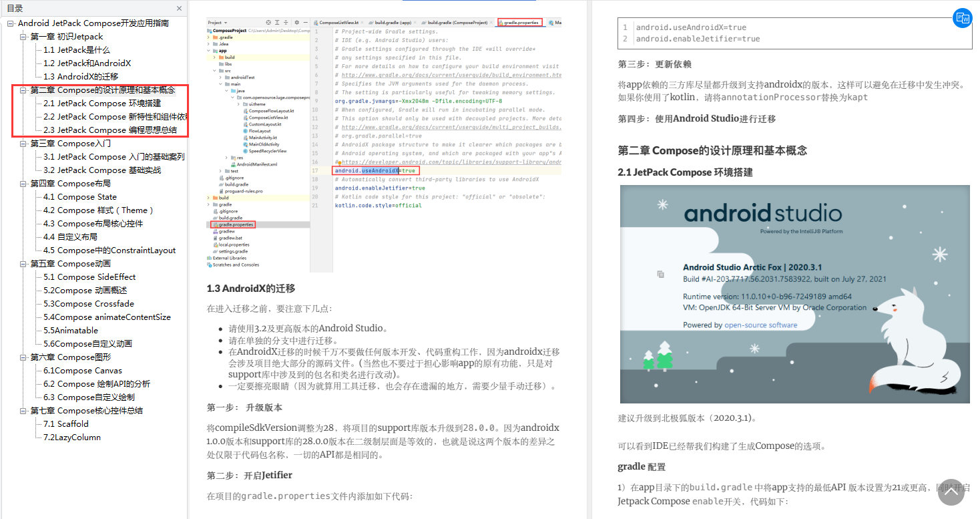The height and width of the screenshot is (519, 980).
Task: Click the 第二步：开启Jetifier step heading
Action: [x=250, y=476]
